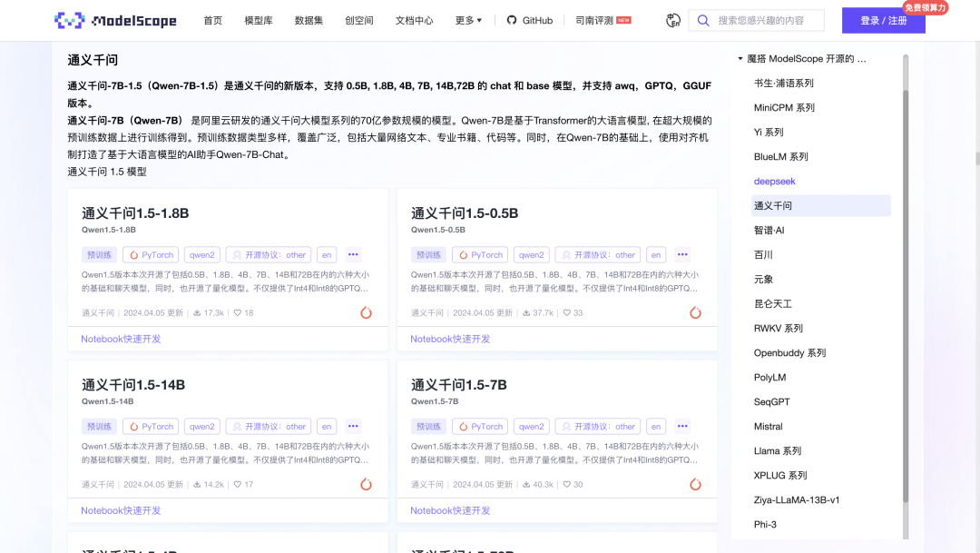Image resolution: width=980 pixels, height=553 pixels.
Task: Click download icon showing 37.7k
Action: (526, 312)
